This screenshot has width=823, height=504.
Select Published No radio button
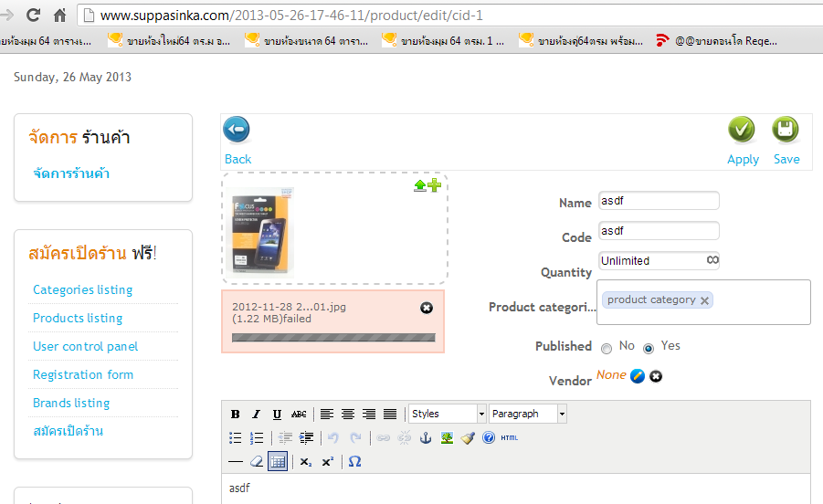point(607,348)
